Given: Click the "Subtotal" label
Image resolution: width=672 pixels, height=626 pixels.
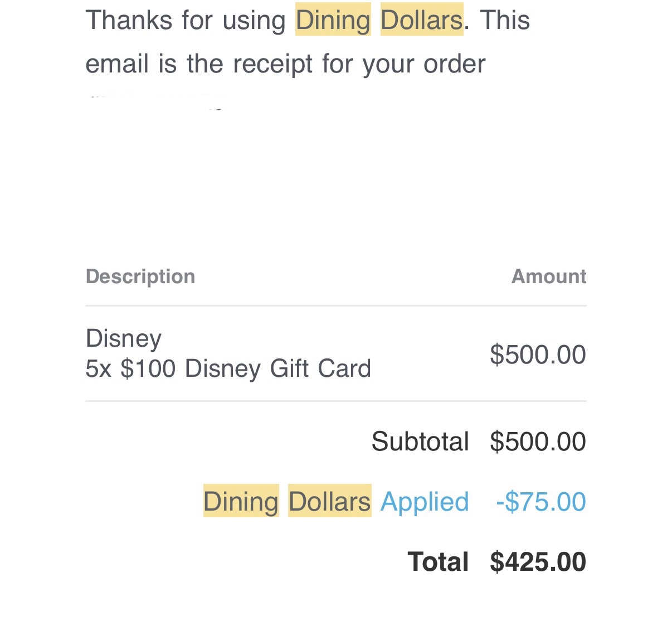Looking at the screenshot, I should click(x=420, y=441).
